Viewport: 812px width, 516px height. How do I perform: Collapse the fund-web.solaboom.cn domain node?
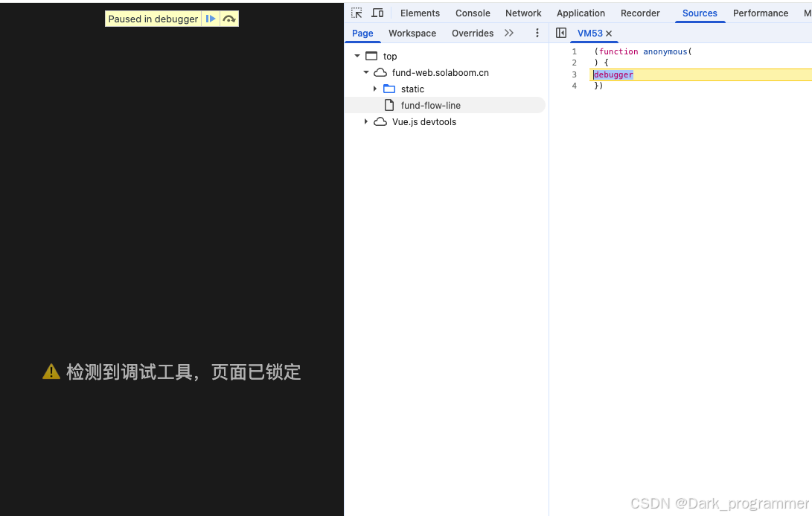click(x=365, y=72)
